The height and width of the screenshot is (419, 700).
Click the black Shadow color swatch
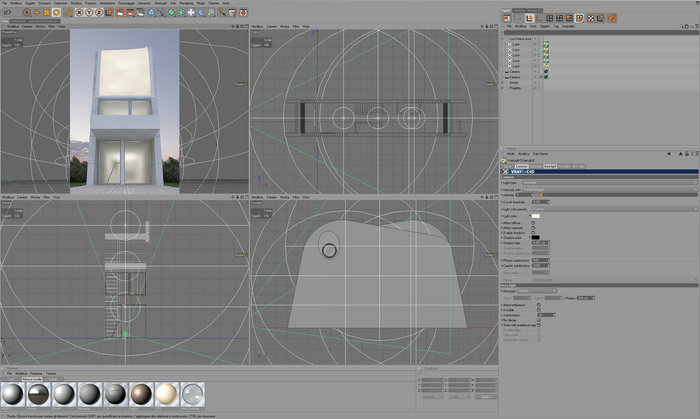point(536,237)
